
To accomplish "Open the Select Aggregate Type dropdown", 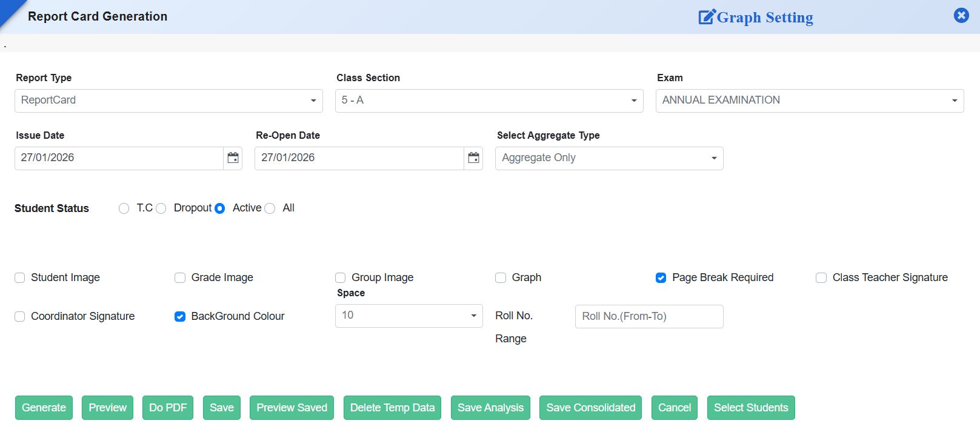I will [608, 158].
